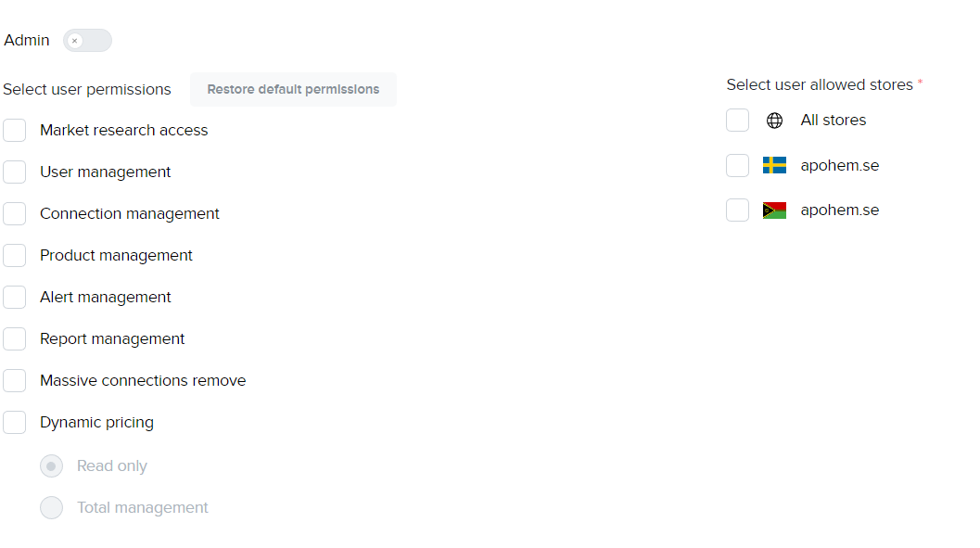Click the Swedish flag icon
The width and height of the screenshot is (980, 548).
[774, 166]
